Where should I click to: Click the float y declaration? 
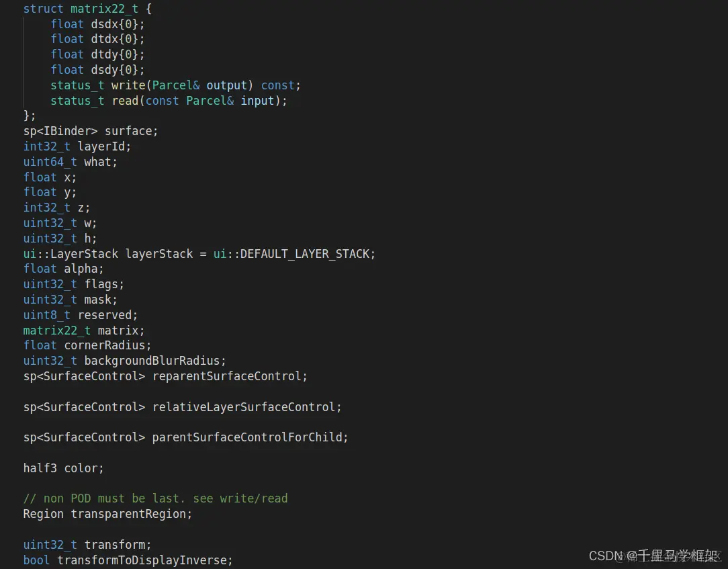click(x=50, y=192)
